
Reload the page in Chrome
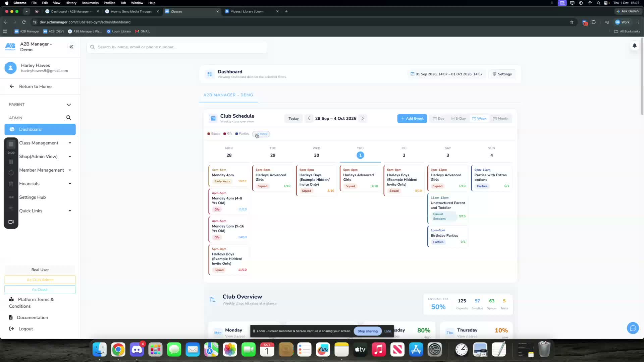click(24, 22)
